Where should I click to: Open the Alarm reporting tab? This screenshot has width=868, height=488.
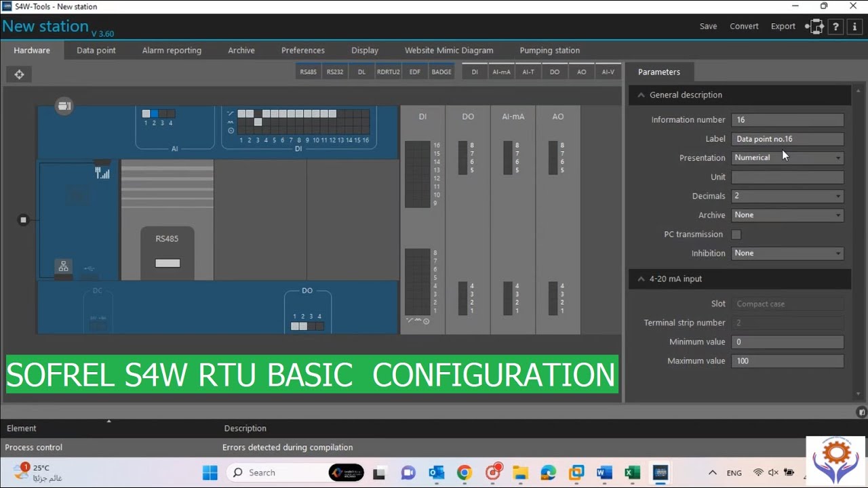(172, 50)
